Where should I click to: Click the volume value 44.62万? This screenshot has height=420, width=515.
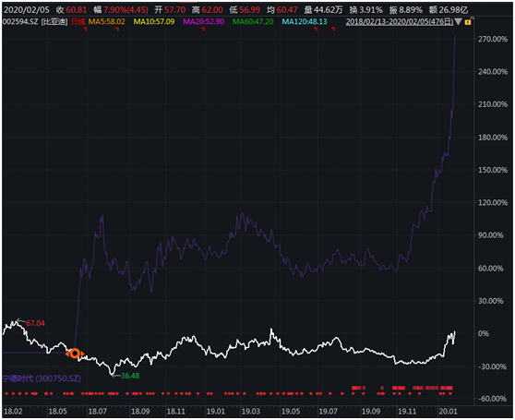click(x=329, y=10)
